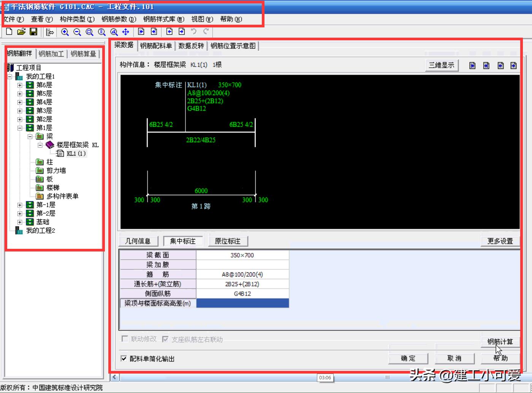Click the Save floppy disk icon
Viewport: 532px width, 393px height.
pyautogui.click(x=33, y=32)
